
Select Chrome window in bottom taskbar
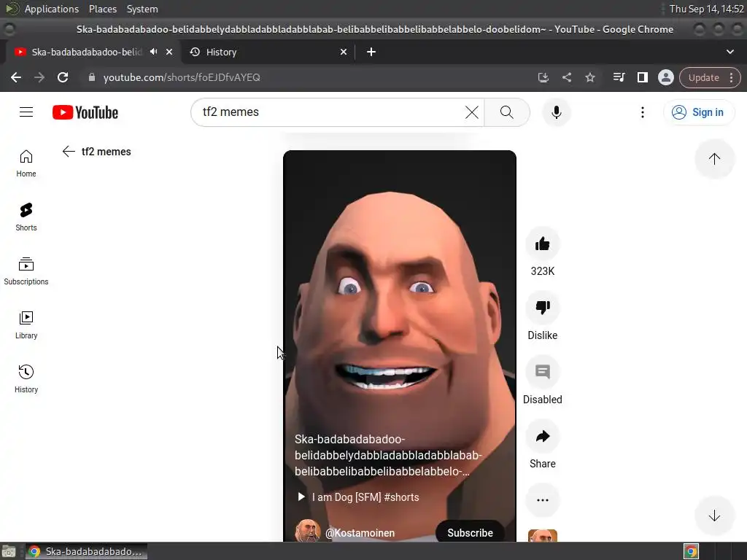(86, 551)
